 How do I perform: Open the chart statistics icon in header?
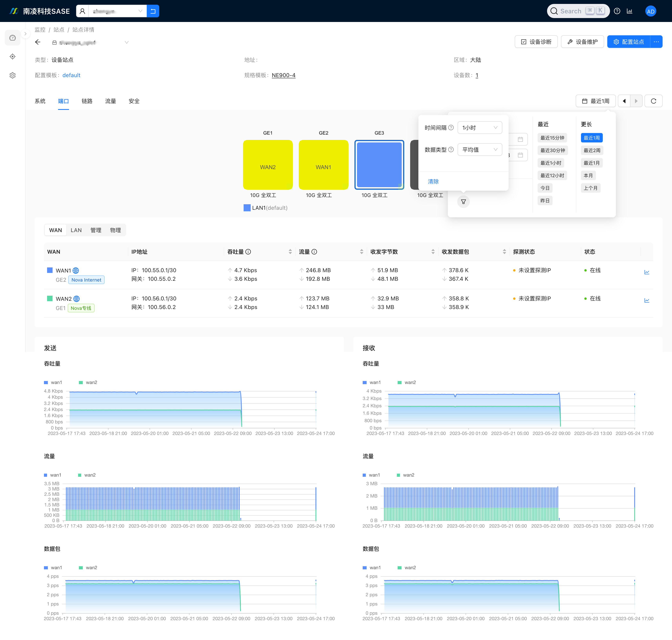point(630,11)
